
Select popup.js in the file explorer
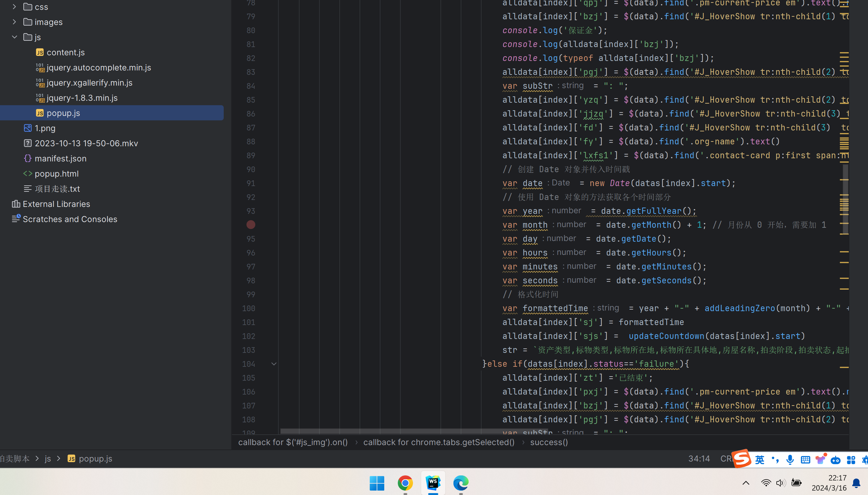click(x=64, y=112)
